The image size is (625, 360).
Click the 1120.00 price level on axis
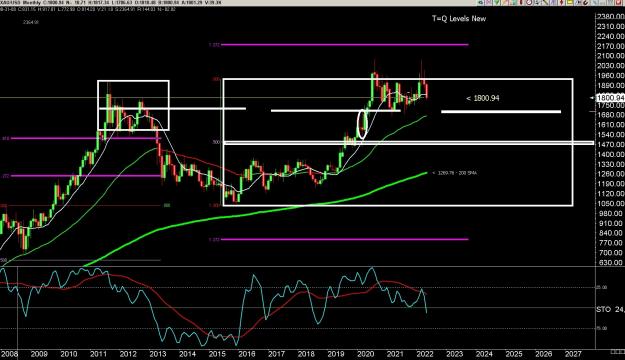610,194
